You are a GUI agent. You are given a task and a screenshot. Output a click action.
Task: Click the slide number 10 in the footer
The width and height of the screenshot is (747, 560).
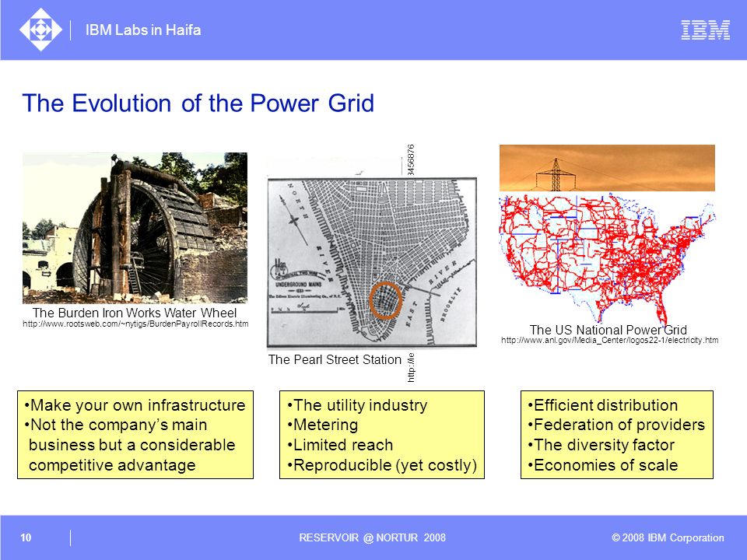26,537
